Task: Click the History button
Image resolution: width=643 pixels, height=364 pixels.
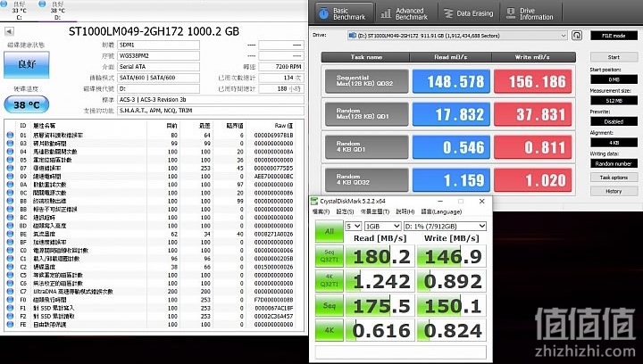Action: (x=614, y=191)
